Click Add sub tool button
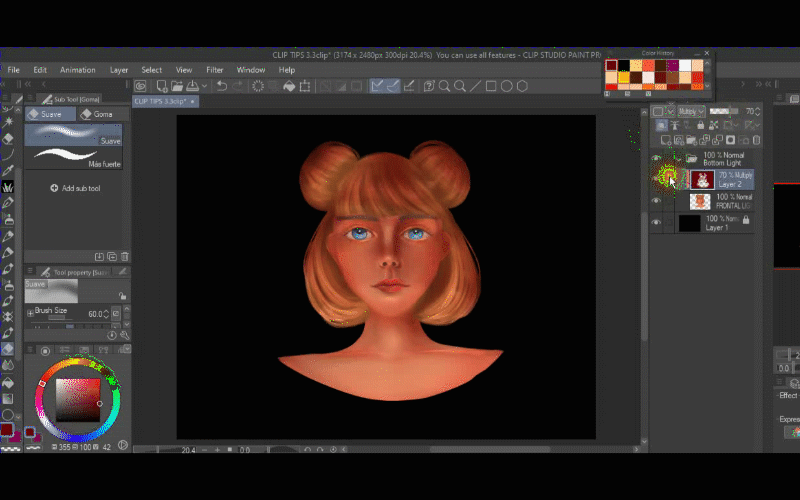 [x=75, y=188]
